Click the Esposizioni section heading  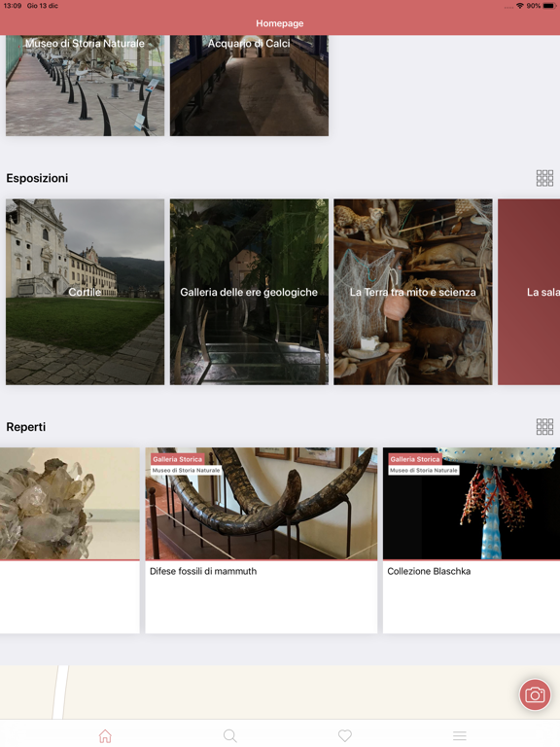(37, 178)
